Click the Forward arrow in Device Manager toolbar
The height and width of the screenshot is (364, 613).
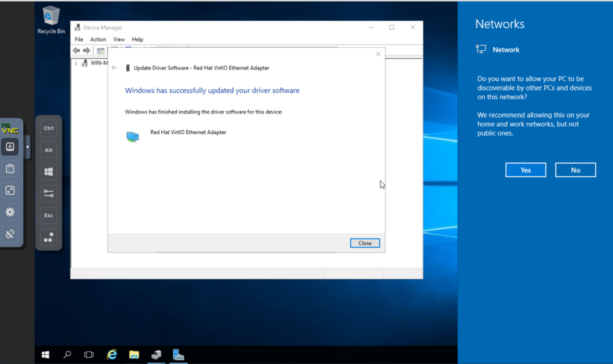pyautogui.click(x=86, y=50)
